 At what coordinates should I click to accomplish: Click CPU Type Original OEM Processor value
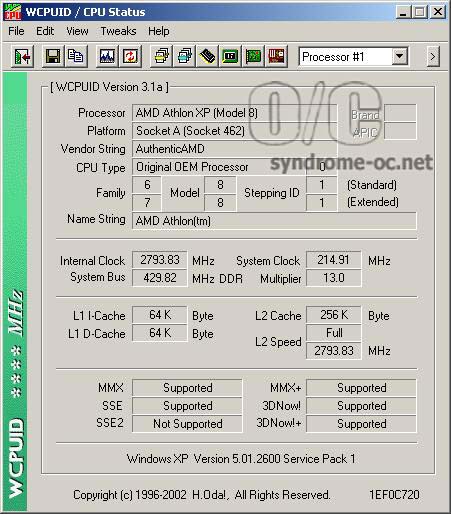point(219,167)
